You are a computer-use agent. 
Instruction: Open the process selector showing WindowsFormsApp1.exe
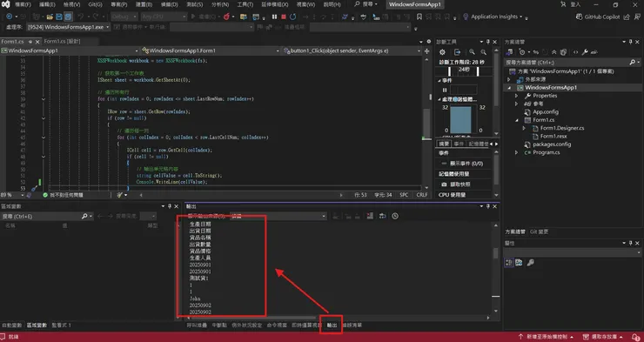[x=68, y=27]
